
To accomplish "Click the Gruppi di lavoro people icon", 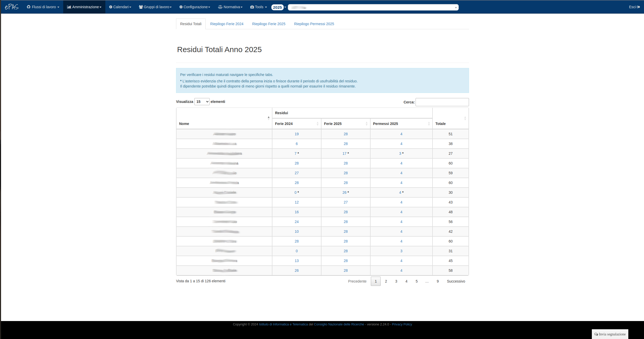I will (x=141, y=7).
